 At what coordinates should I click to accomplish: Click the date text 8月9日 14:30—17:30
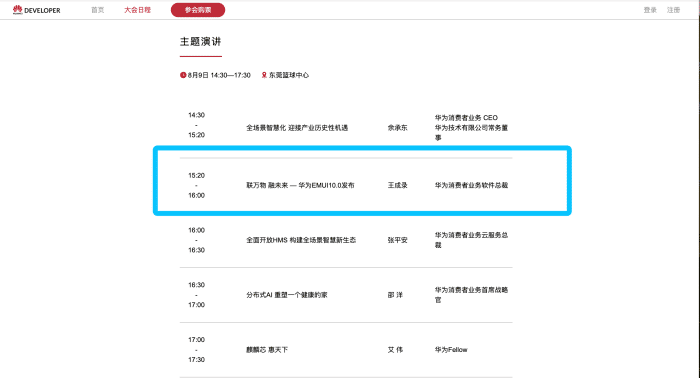coord(219,75)
